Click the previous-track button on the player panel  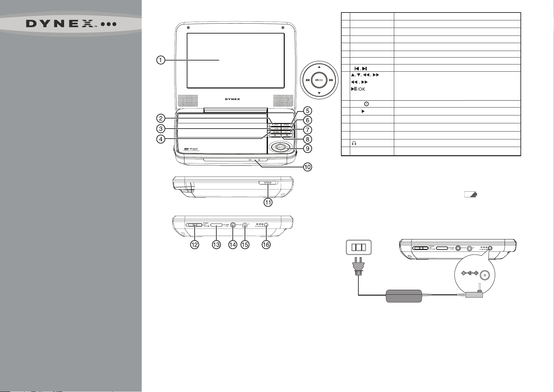pyautogui.click(x=275, y=135)
